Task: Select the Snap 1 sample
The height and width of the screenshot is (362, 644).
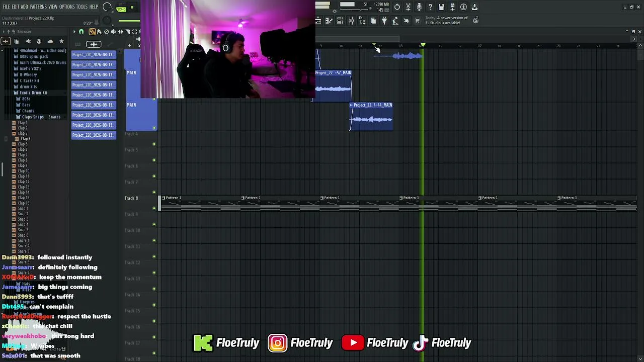Action: 23,208
